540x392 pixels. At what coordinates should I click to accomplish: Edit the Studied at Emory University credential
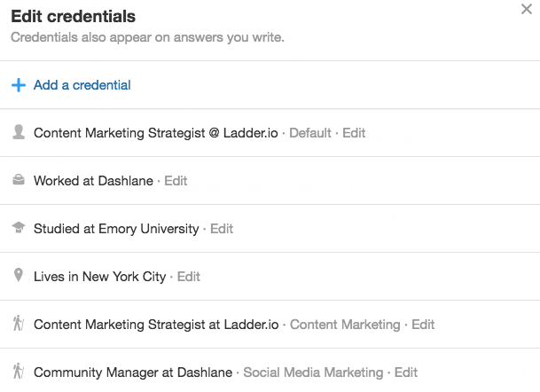coord(222,229)
